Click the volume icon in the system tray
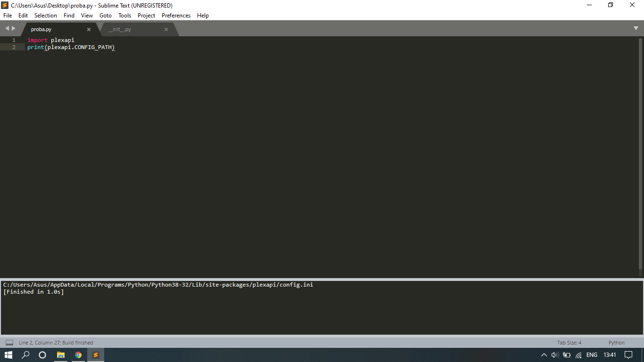Screen dimensions: 644x362 [554, 354]
